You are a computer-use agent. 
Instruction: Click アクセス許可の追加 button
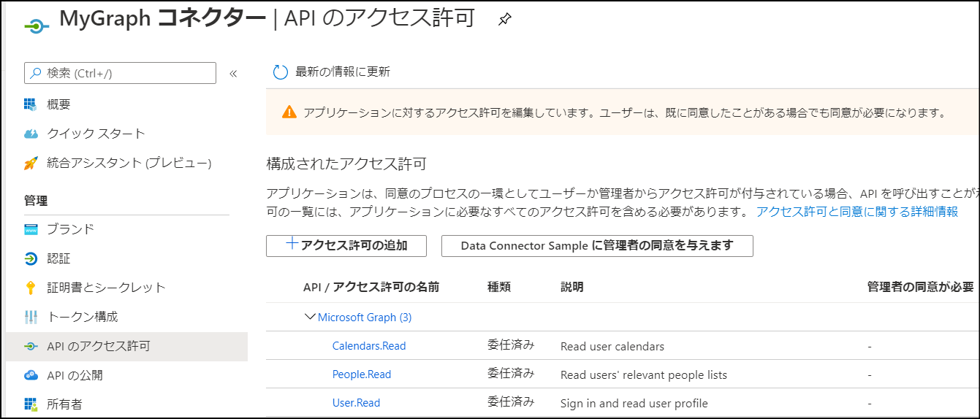pyautogui.click(x=346, y=245)
